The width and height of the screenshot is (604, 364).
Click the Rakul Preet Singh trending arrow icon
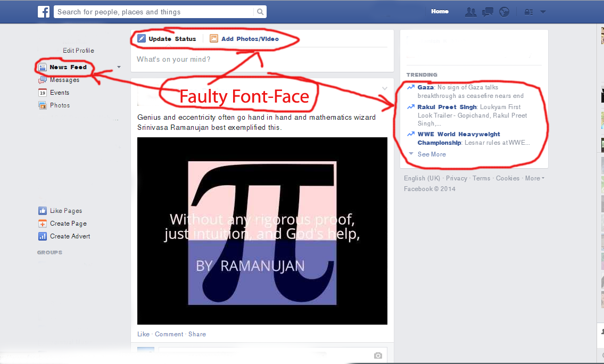point(411,106)
